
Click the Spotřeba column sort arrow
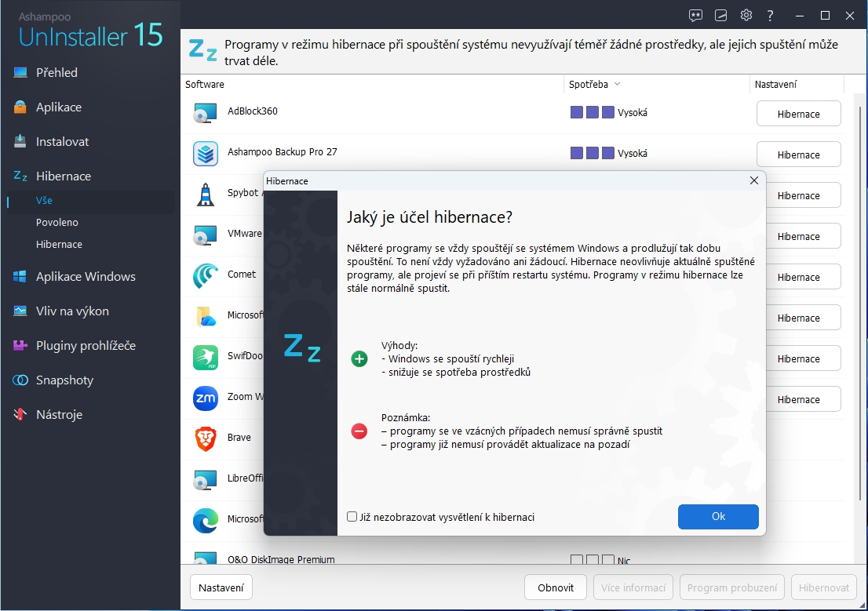(617, 84)
